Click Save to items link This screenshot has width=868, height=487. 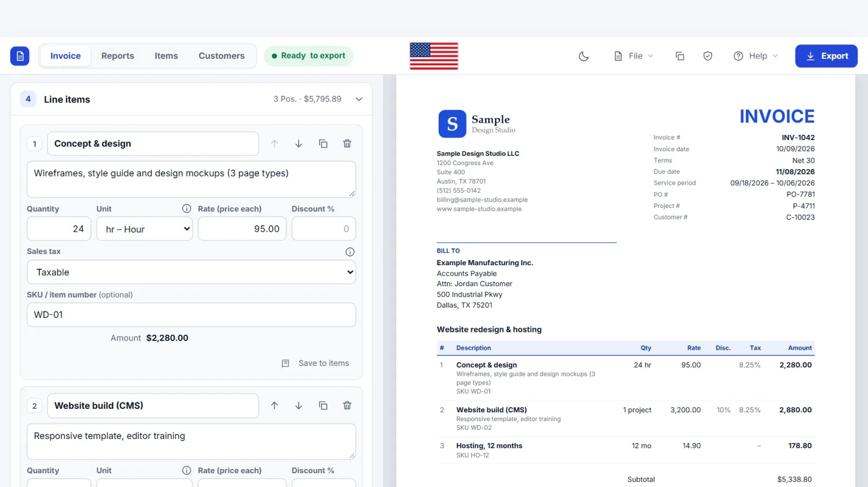point(315,363)
